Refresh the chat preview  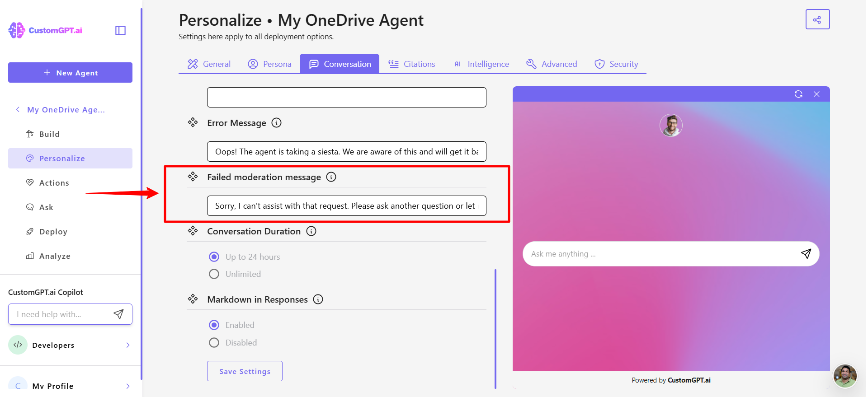798,94
